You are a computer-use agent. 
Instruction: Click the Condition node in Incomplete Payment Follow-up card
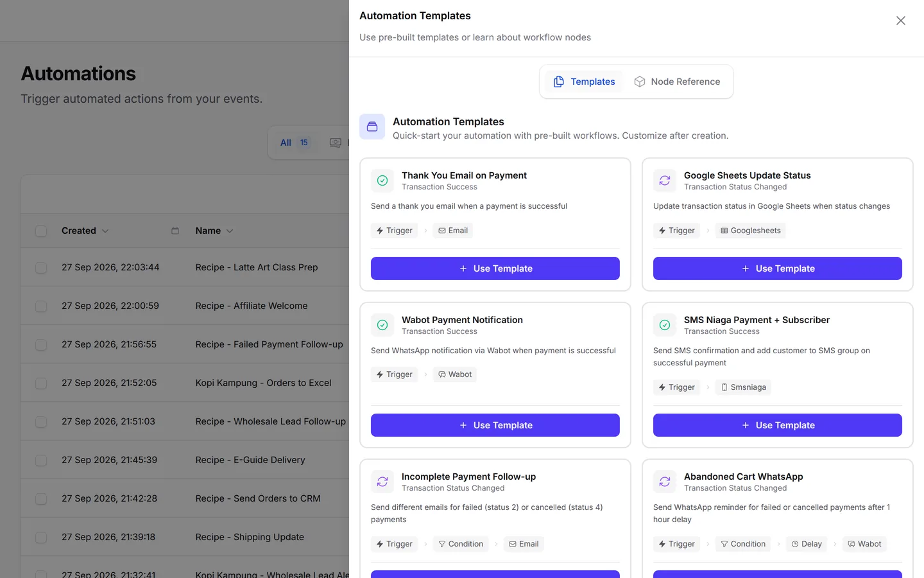click(x=461, y=544)
